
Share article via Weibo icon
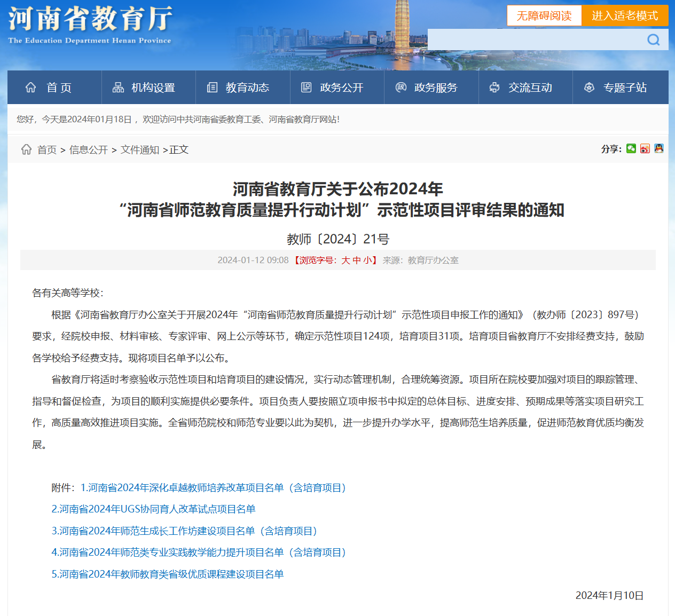click(x=645, y=149)
